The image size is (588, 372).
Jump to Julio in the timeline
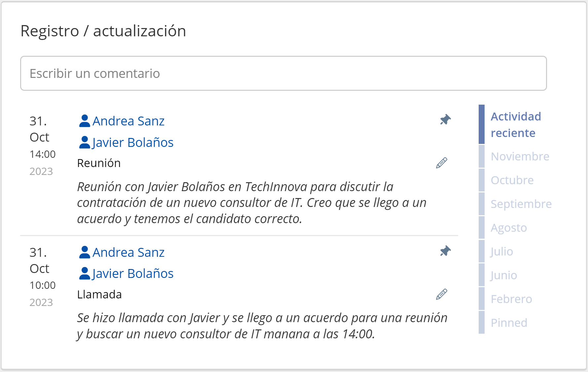[x=501, y=252]
